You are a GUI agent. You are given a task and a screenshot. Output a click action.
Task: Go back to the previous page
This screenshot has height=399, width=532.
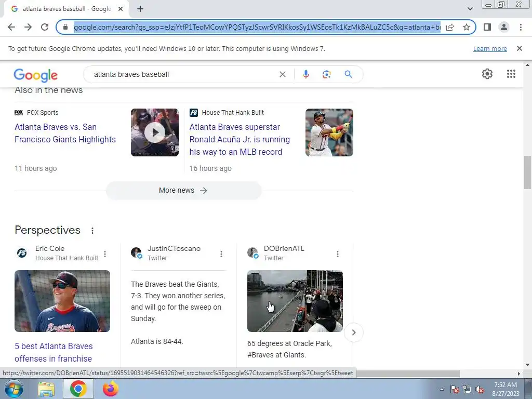point(11,27)
